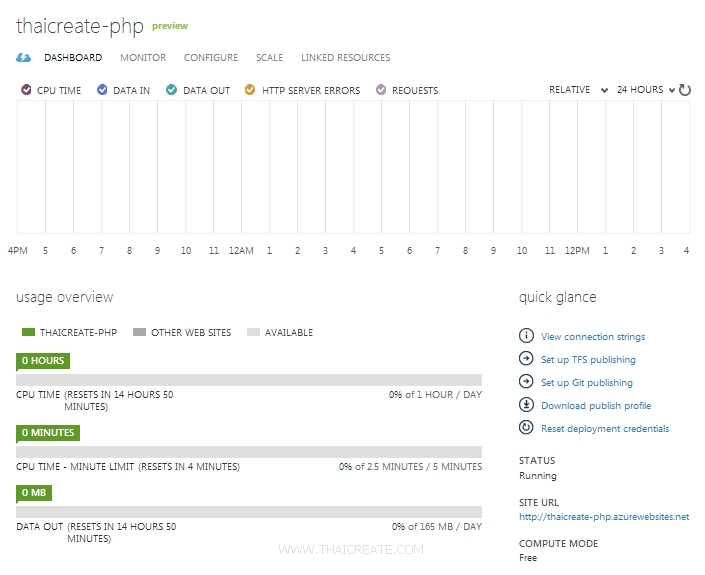
Task: Switch to the Monitor tab
Action: (x=143, y=58)
